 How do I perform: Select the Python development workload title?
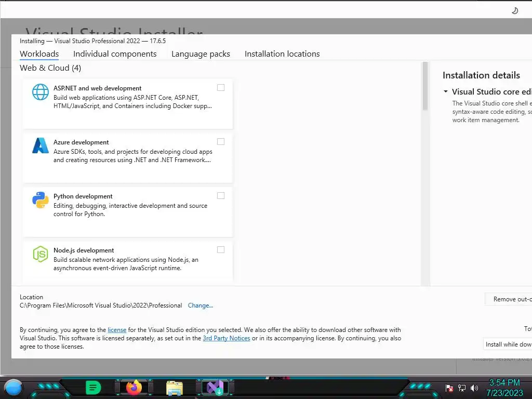click(x=83, y=196)
